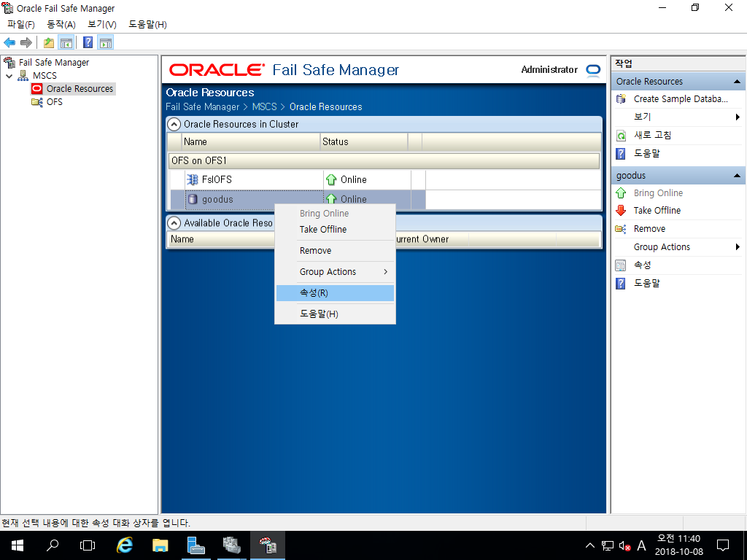Viewport: 747px width, 560px height.
Task: Collapse the Available Oracle Resources section
Action: click(x=175, y=223)
